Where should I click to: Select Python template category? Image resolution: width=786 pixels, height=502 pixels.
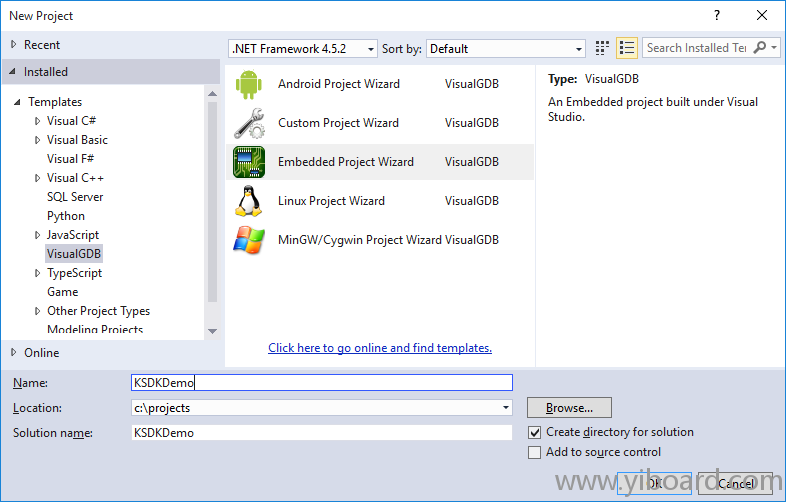pos(66,216)
